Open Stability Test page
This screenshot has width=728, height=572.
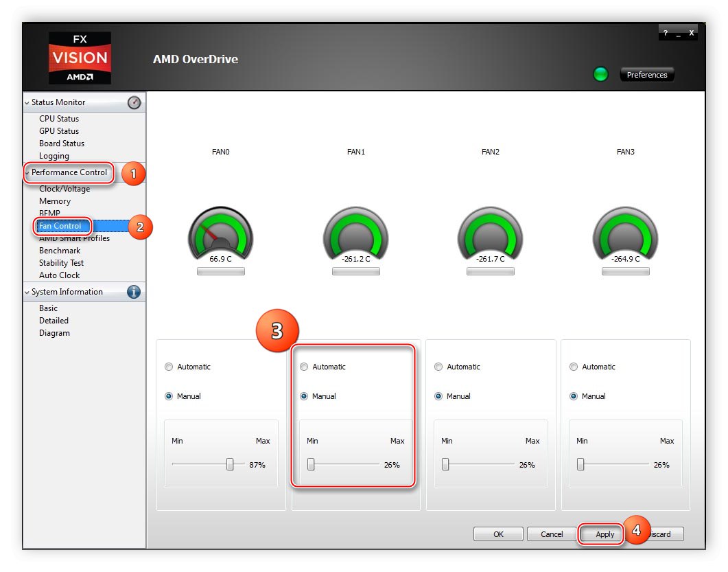[x=61, y=263]
